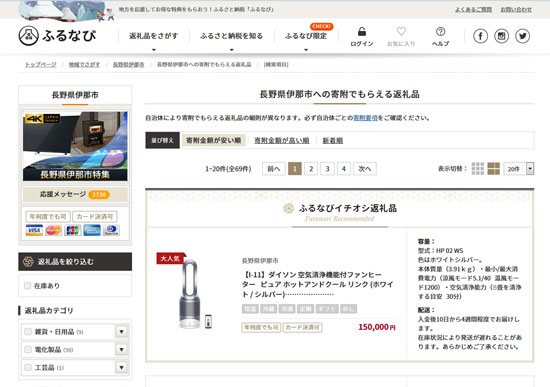
Task: Open favorites via heart icon
Action: coord(401,32)
